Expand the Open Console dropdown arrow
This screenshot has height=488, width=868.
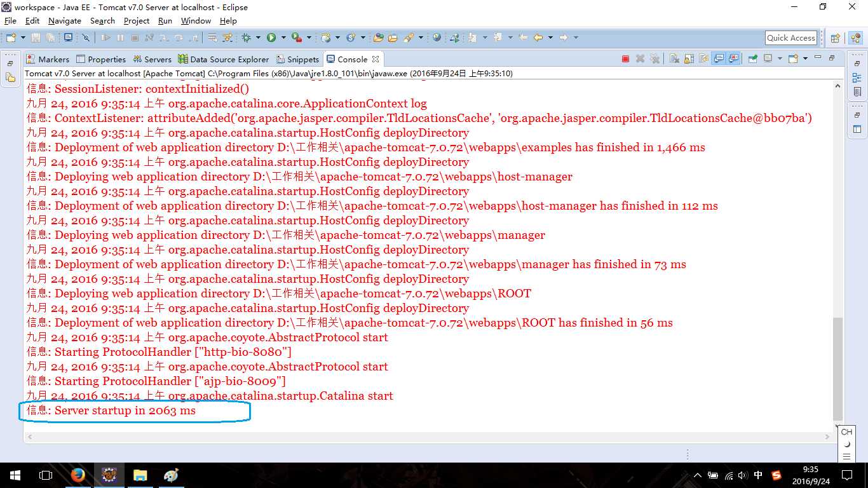click(x=805, y=58)
